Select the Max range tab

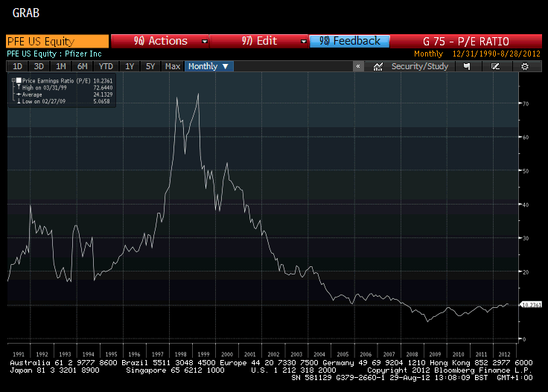173,66
